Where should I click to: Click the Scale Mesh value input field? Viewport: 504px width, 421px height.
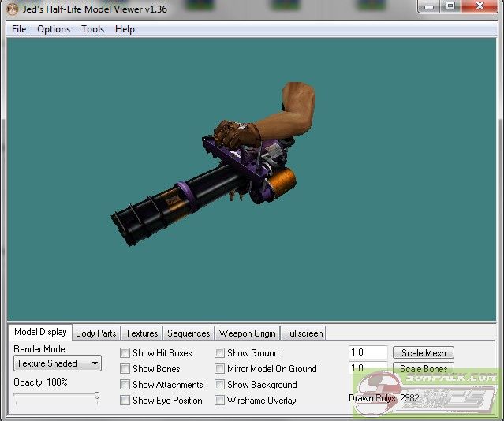point(368,353)
